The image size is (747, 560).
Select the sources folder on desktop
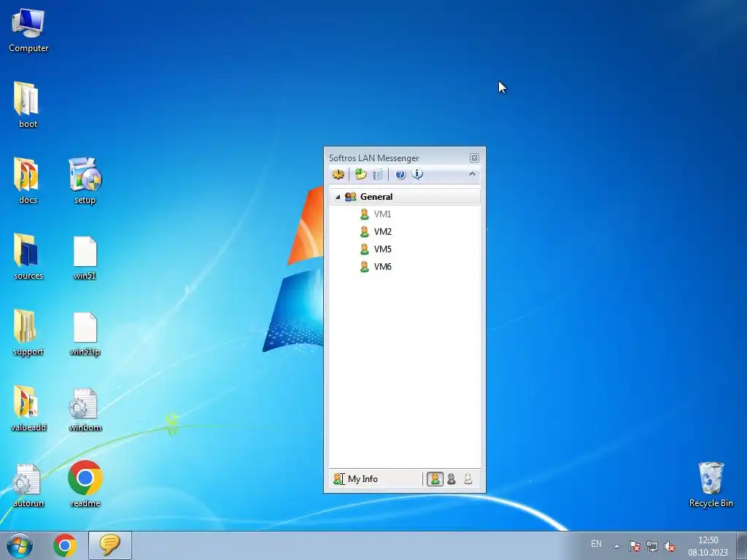click(x=28, y=257)
